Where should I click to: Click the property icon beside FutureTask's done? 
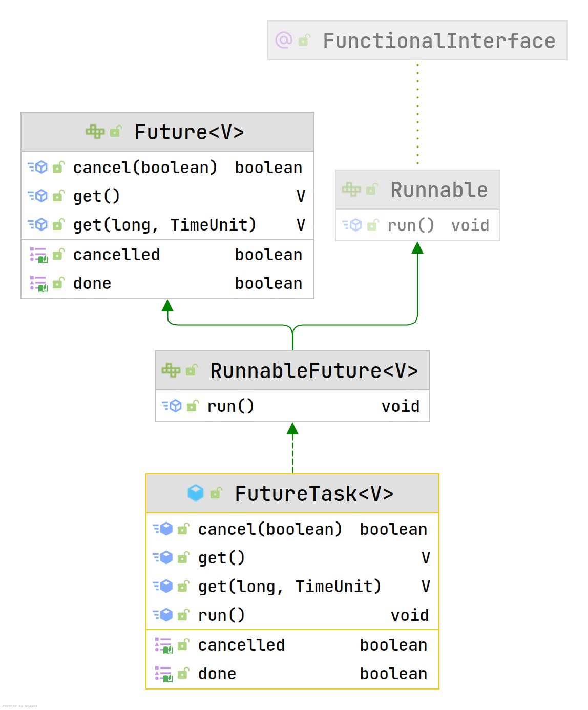point(163,674)
